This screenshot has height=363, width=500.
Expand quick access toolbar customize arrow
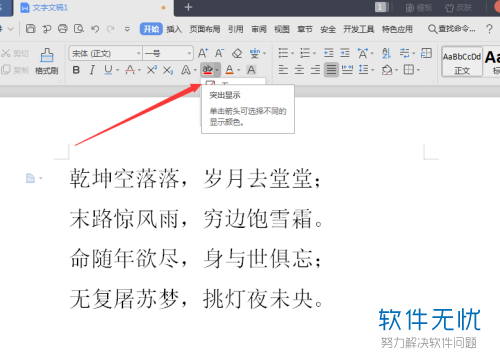(x=127, y=29)
